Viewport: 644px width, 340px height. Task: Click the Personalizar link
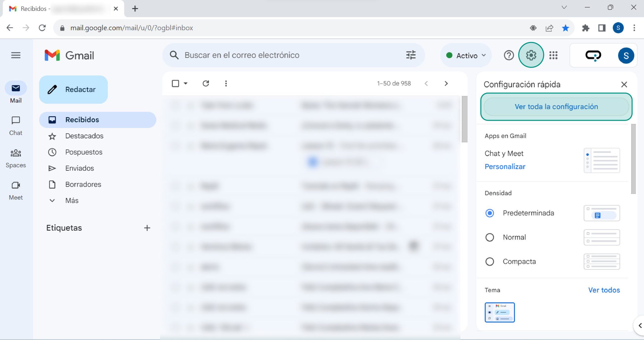(505, 166)
